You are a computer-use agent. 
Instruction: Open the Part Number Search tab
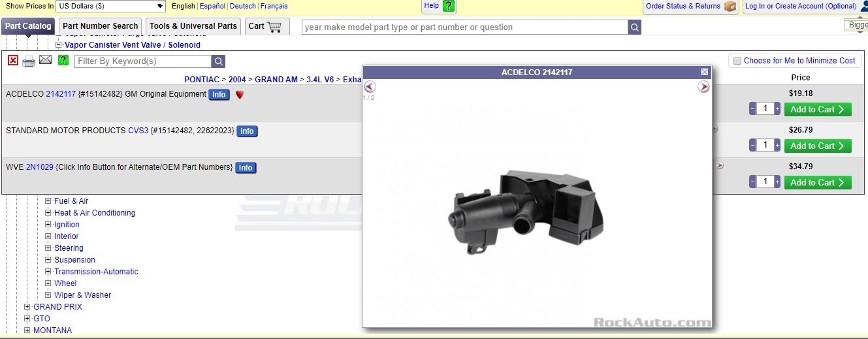point(101,27)
